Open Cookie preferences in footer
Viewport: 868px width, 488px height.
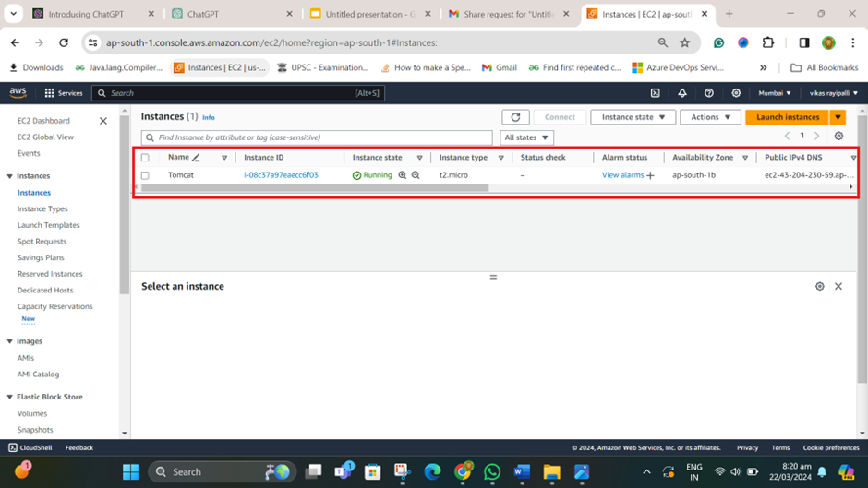click(831, 447)
